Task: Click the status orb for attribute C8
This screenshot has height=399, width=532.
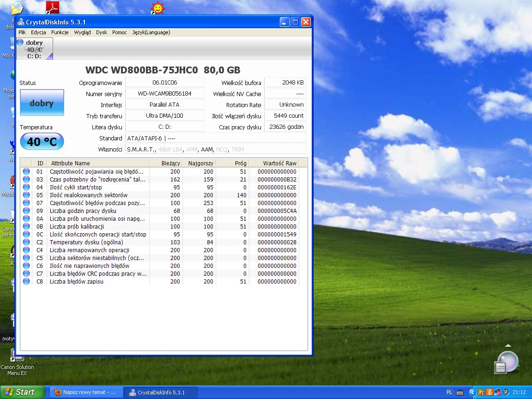Action: click(26, 281)
